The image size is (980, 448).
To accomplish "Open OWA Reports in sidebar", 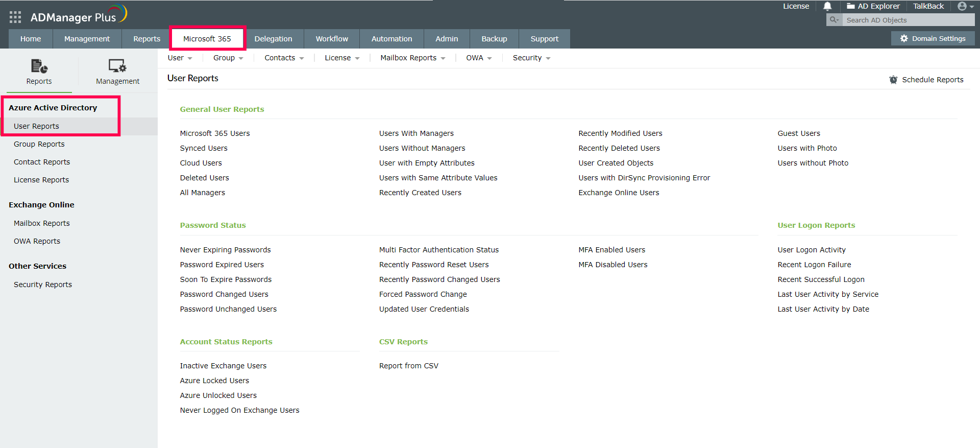I will (x=37, y=241).
